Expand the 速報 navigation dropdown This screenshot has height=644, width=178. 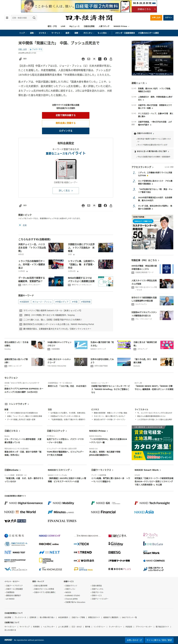pos(33,33)
